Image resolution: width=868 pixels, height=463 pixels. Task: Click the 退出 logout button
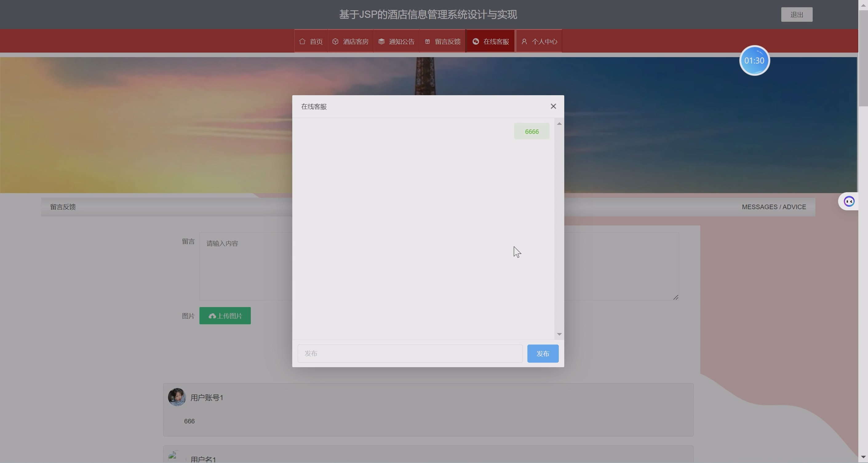(x=797, y=14)
